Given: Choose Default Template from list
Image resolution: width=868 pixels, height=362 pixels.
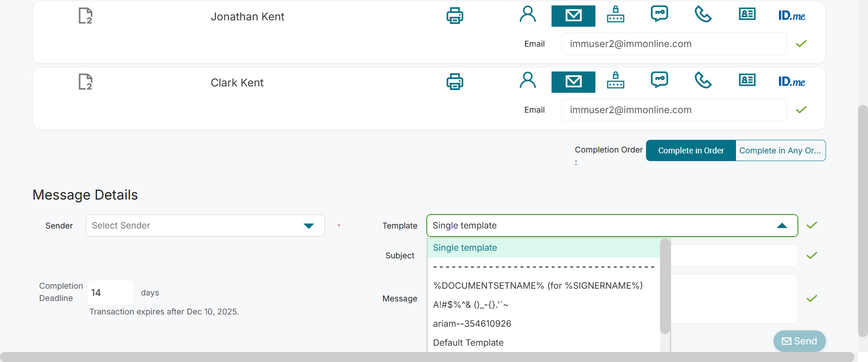Looking at the screenshot, I should tap(468, 343).
